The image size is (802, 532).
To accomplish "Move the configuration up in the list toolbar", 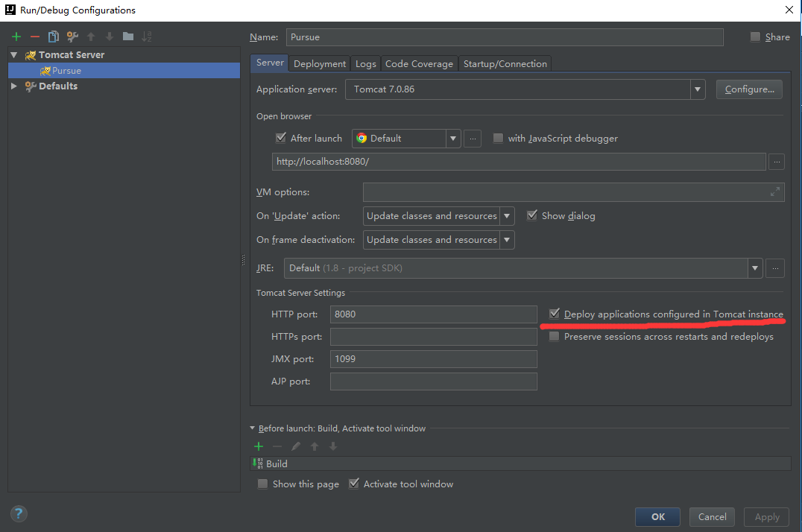I will coord(91,37).
